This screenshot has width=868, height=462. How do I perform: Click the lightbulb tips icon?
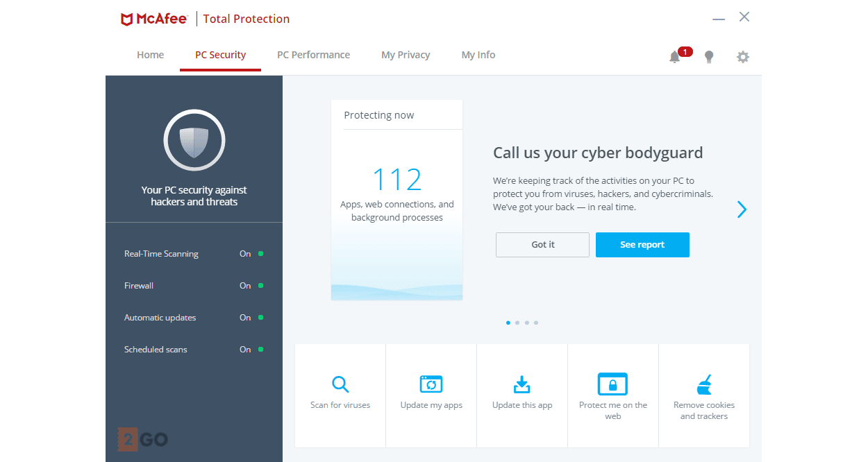click(708, 57)
